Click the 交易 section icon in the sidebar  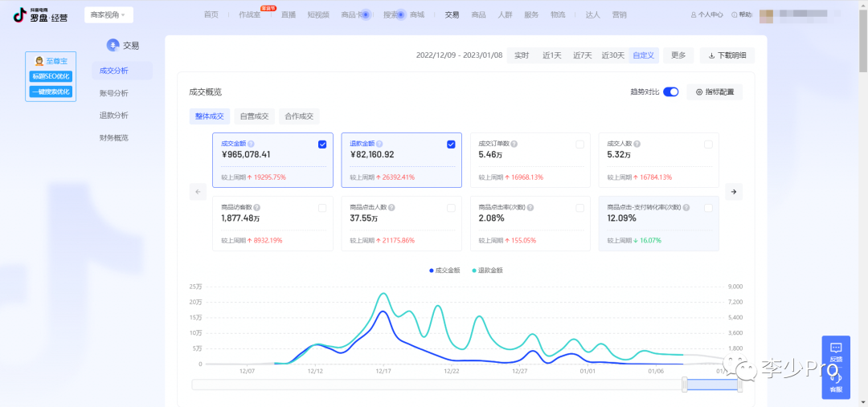click(x=113, y=46)
